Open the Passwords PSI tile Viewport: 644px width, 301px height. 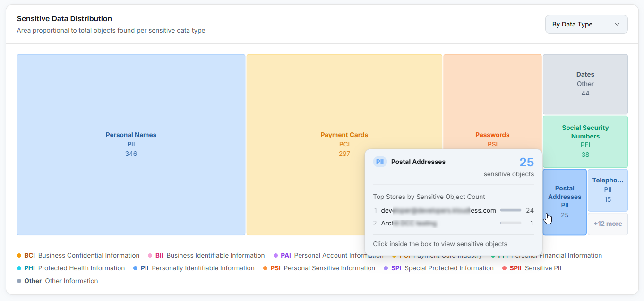point(492,102)
